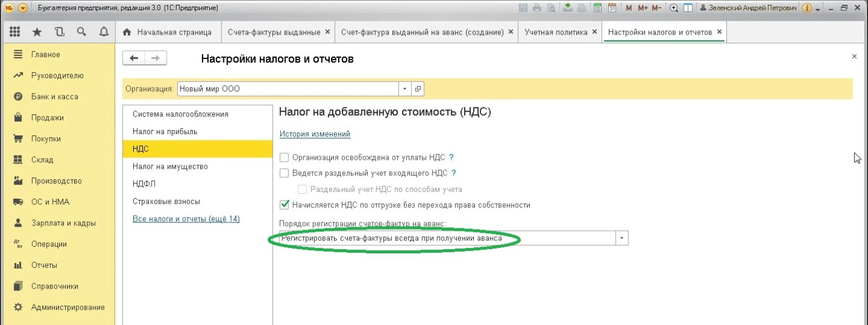Screen dimensions: 868x325
Task: Toggle Начисляется НДС по отгрузке checkbox
Action: 284,205
